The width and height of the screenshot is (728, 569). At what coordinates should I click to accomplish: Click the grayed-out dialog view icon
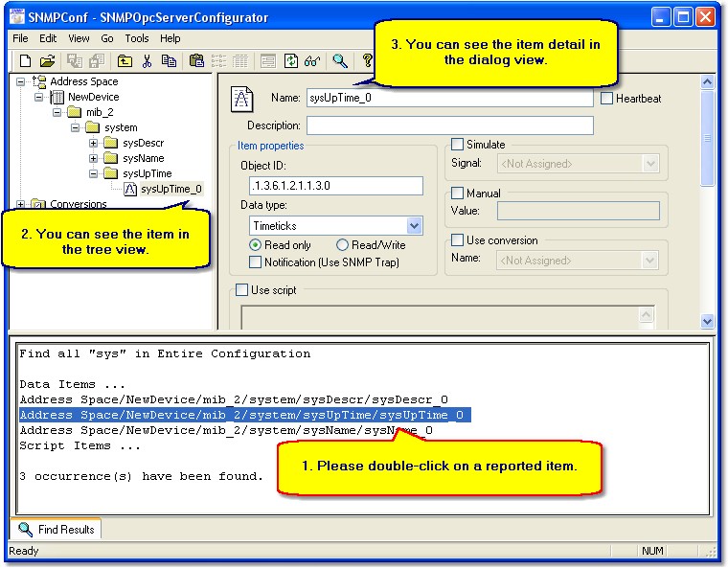pyautogui.click(x=268, y=60)
